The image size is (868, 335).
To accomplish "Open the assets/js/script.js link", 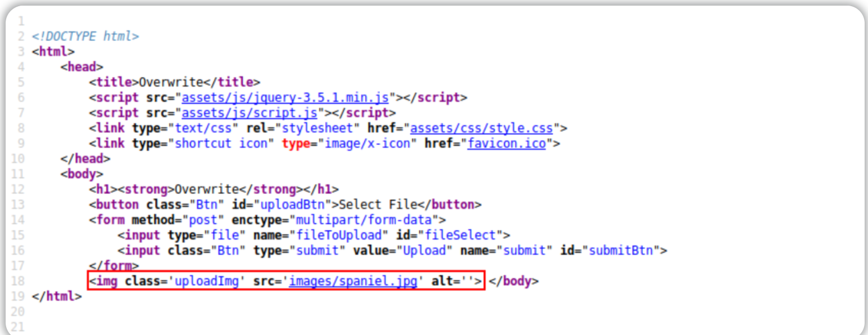I will [x=249, y=113].
